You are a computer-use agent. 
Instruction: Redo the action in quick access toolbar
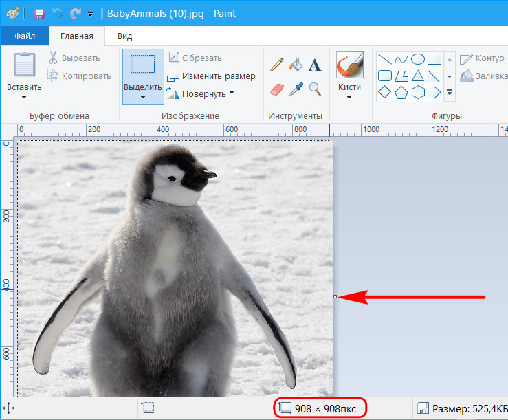tap(76, 14)
